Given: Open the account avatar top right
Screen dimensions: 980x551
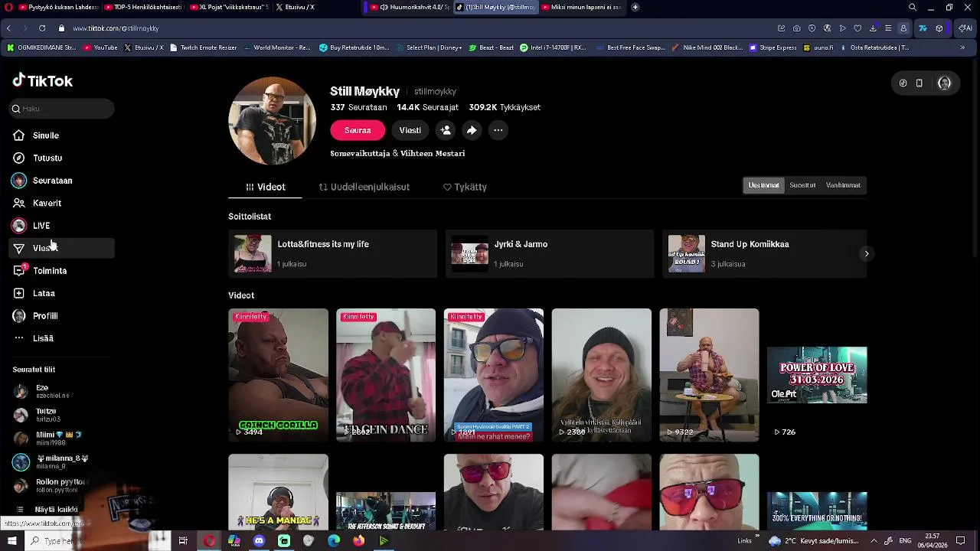Looking at the screenshot, I should click(944, 83).
